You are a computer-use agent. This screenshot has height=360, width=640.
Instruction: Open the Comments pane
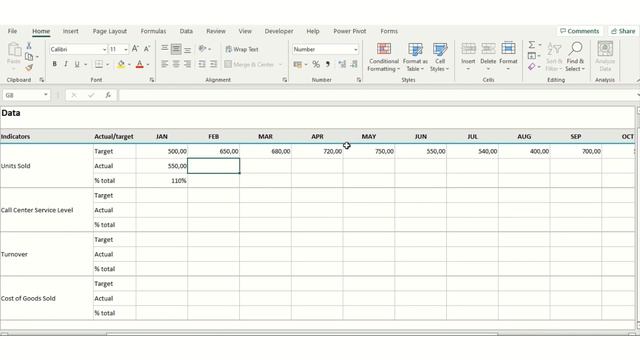(x=580, y=31)
